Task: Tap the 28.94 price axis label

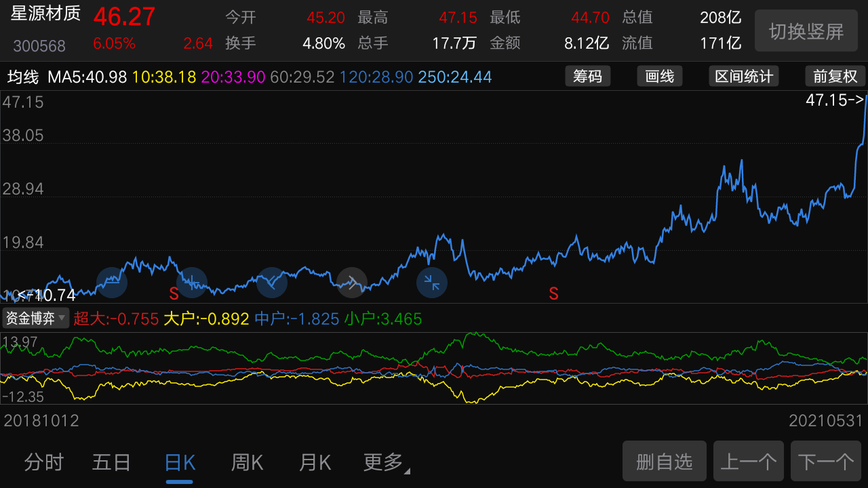Action: point(23,189)
